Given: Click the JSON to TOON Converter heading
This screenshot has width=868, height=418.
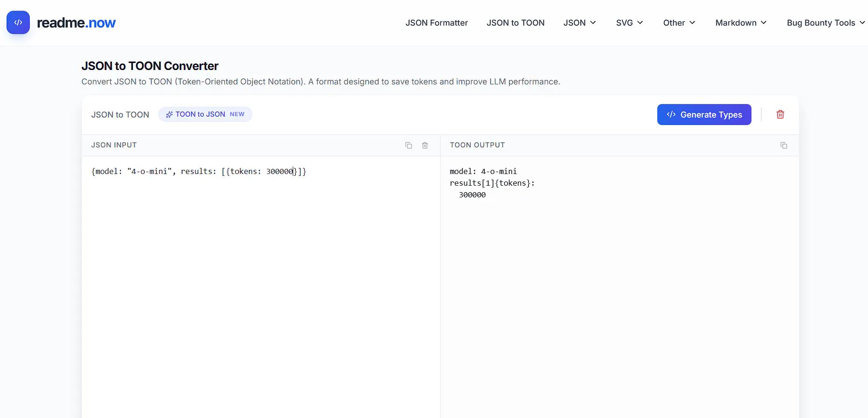Looking at the screenshot, I should (x=150, y=66).
